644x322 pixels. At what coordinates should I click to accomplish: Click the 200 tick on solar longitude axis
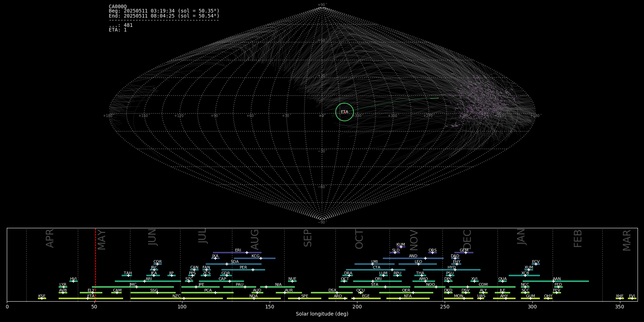coord(357,306)
